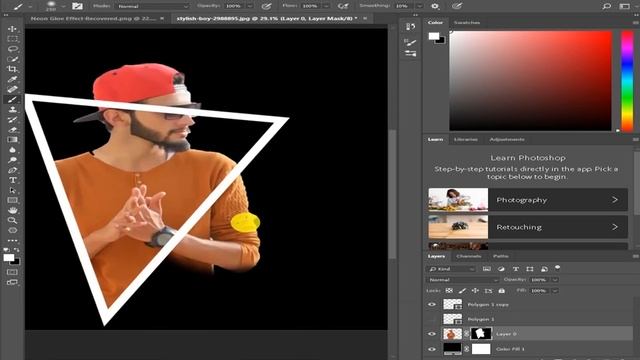Switch to the Swatches tab
The height and width of the screenshot is (360, 640).
(467, 22)
